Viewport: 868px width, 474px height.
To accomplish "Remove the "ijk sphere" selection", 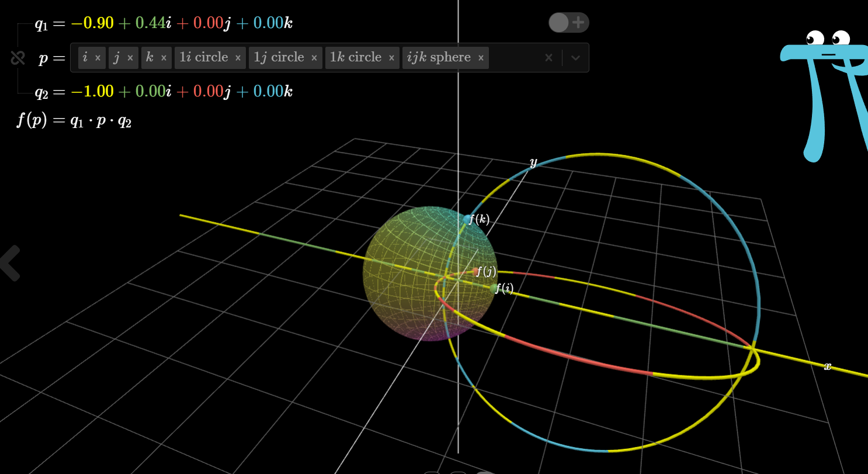I will [x=480, y=57].
